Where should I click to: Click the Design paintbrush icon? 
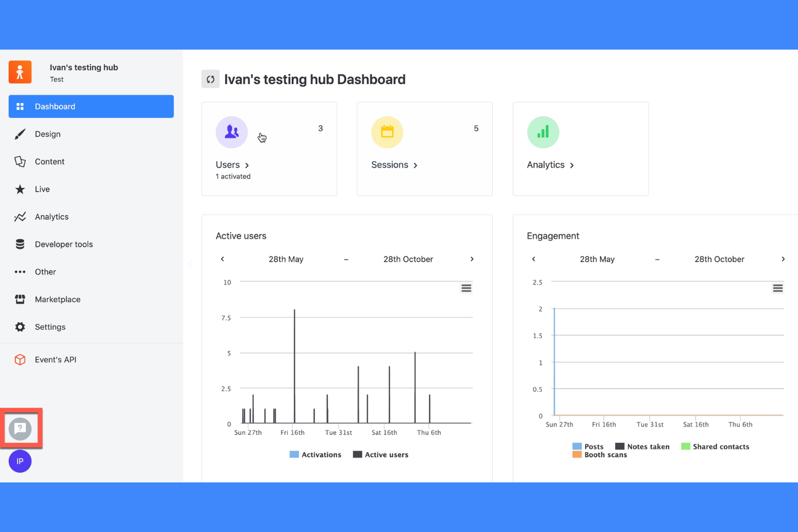[x=20, y=134]
